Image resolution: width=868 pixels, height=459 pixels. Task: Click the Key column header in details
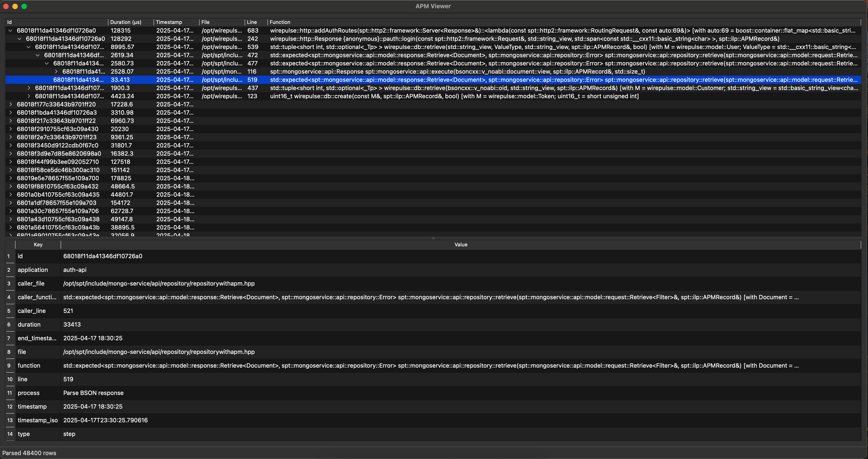(x=38, y=245)
